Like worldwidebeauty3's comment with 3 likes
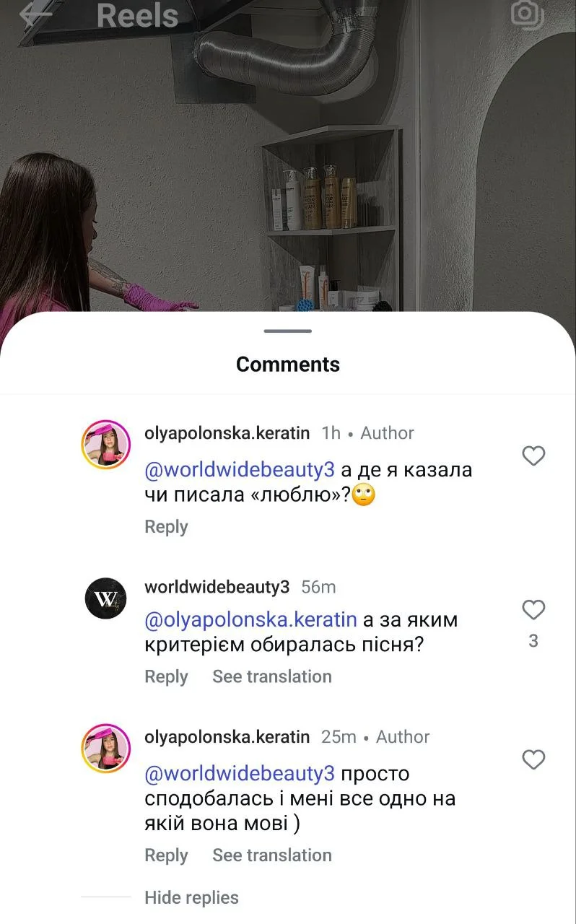The image size is (576, 924). point(533,610)
